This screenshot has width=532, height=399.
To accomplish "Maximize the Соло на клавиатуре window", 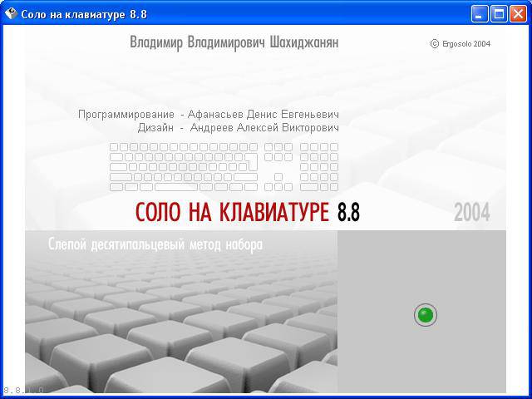I will point(499,14).
